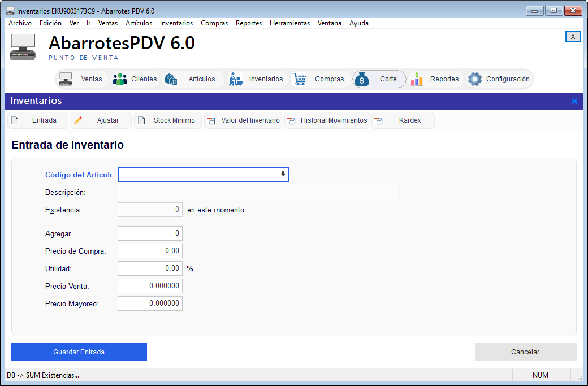
Task: Click the Clientes people icon
Action: click(120, 79)
